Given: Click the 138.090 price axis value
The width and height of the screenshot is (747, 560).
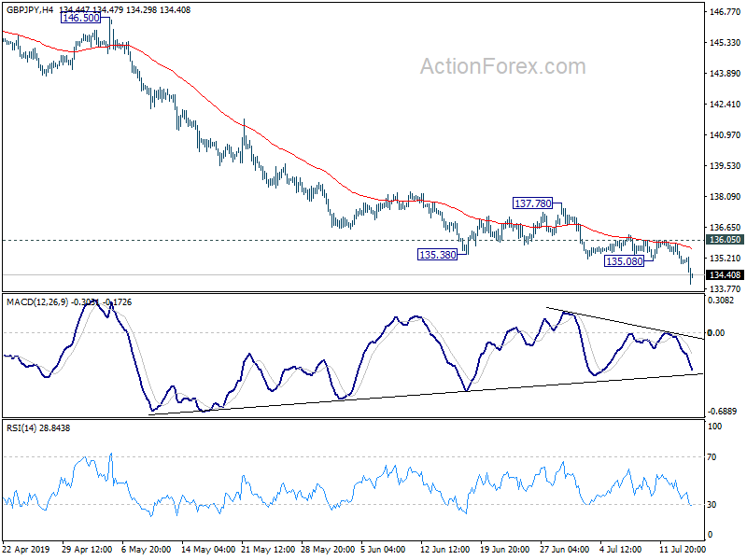Looking at the screenshot, I should [726, 197].
